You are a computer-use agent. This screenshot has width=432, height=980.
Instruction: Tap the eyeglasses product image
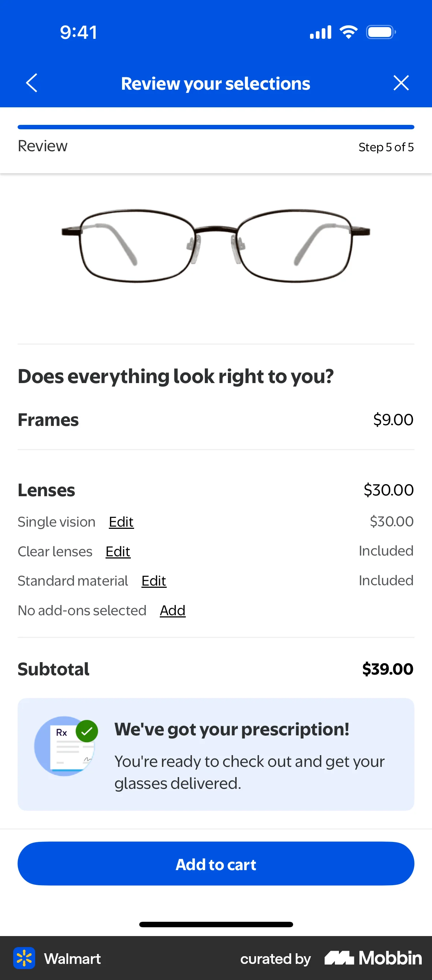[216, 245]
